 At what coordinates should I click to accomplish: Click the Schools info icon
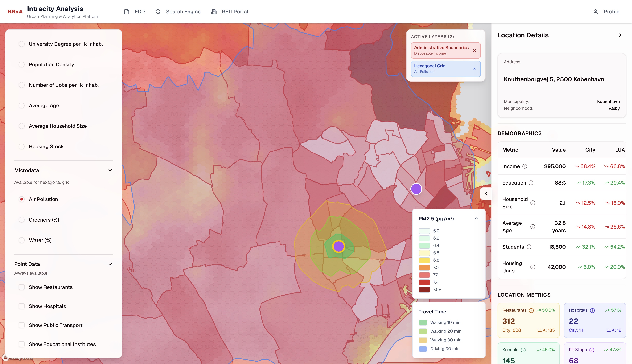523,350
